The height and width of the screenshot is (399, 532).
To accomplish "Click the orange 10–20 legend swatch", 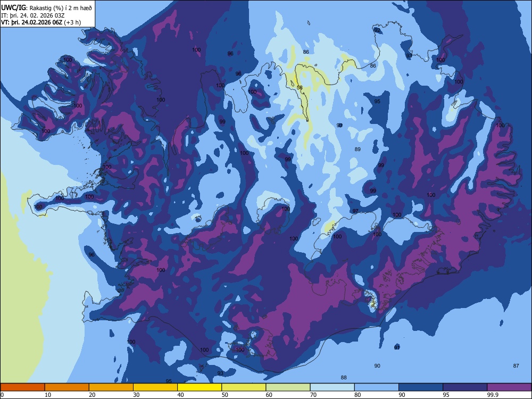I will coord(67,387).
